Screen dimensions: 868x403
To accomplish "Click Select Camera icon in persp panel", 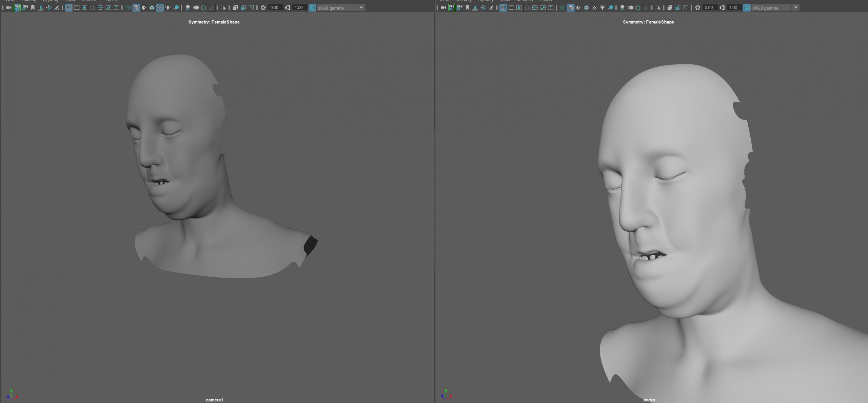I will (443, 7).
